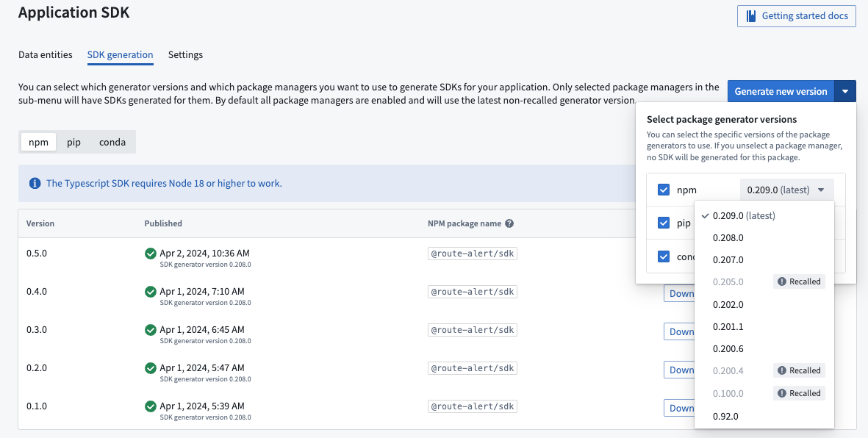
Task: Switch to the conda package tab
Action: pos(112,143)
